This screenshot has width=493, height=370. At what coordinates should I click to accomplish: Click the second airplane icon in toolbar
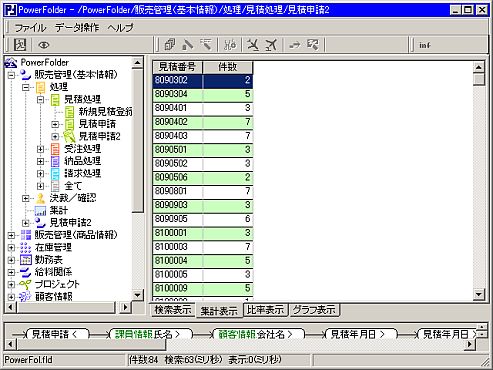coord(271,45)
